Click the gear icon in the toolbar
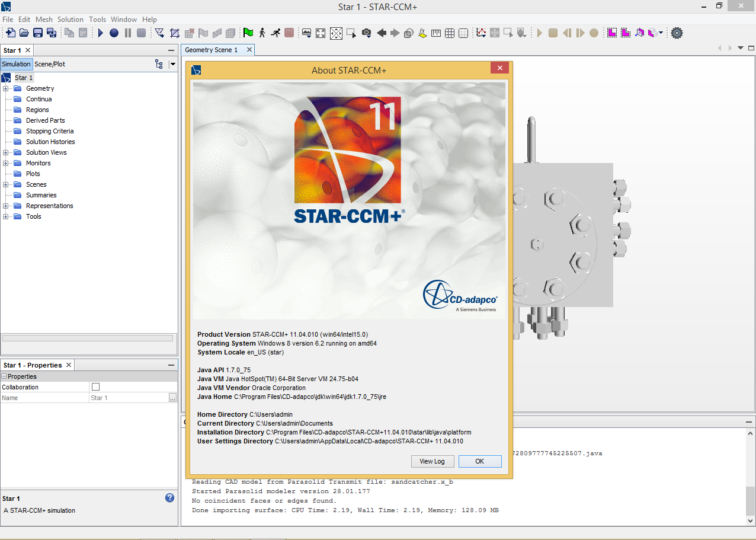The width and height of the screenshot is (756, 540). click(677, 33)
